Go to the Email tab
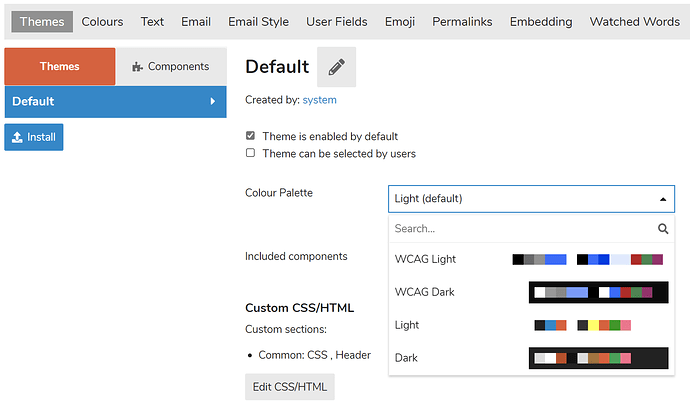The width and height of the screenshot is (690, 404). coord(196,22)
